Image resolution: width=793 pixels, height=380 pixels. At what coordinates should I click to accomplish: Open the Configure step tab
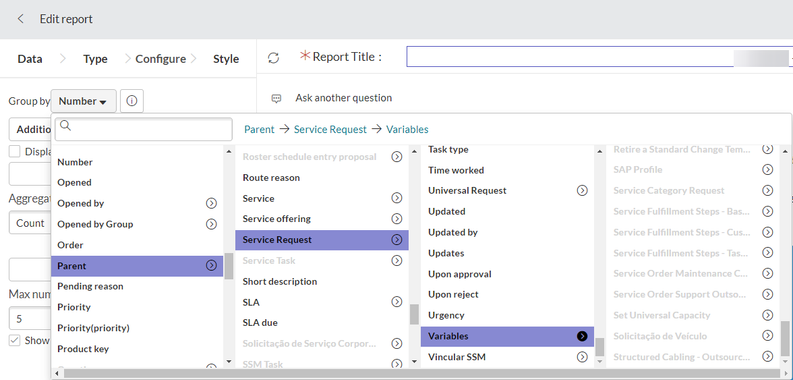(160, 59)
